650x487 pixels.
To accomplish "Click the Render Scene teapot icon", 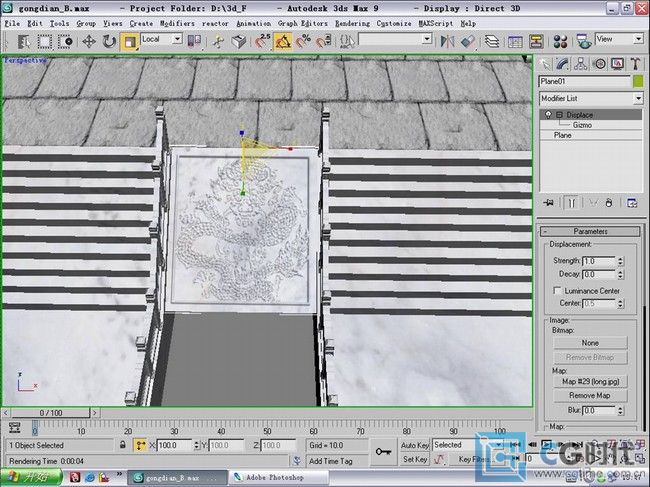I will (584, 41).
